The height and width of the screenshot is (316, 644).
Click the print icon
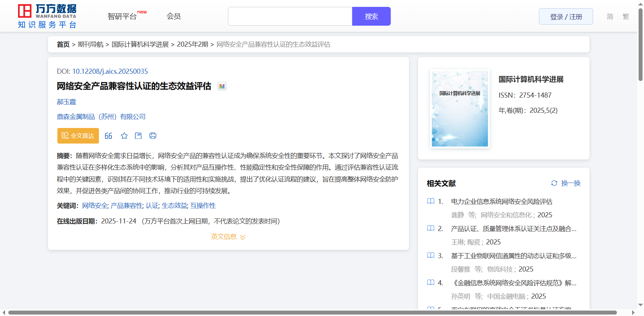click(153, 136)
